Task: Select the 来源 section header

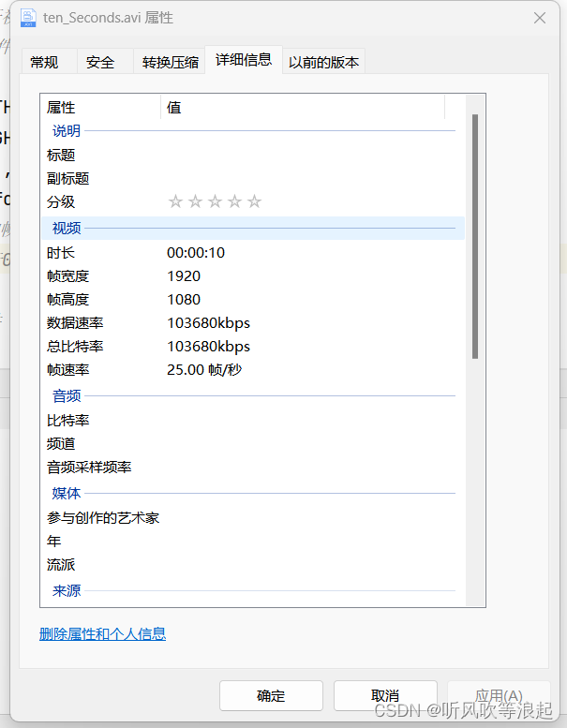Action: (x=253, y=590)
